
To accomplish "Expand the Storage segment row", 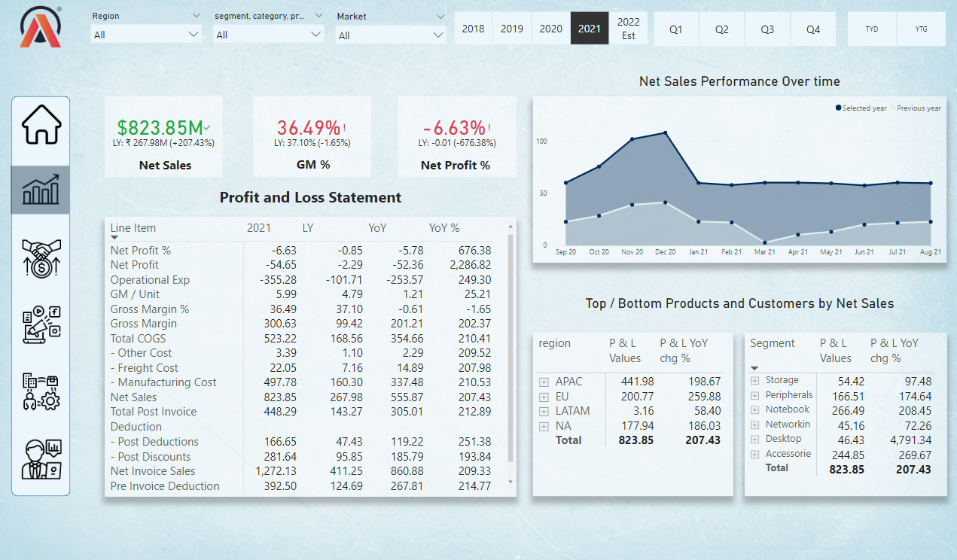I will click(753, 380).
